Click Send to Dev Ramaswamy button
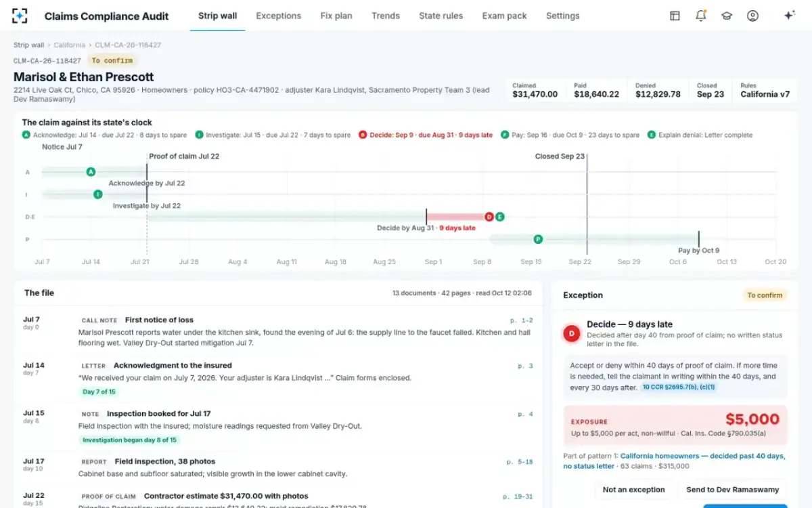Screen dimensions: 812x508 (x=733, y=490)
